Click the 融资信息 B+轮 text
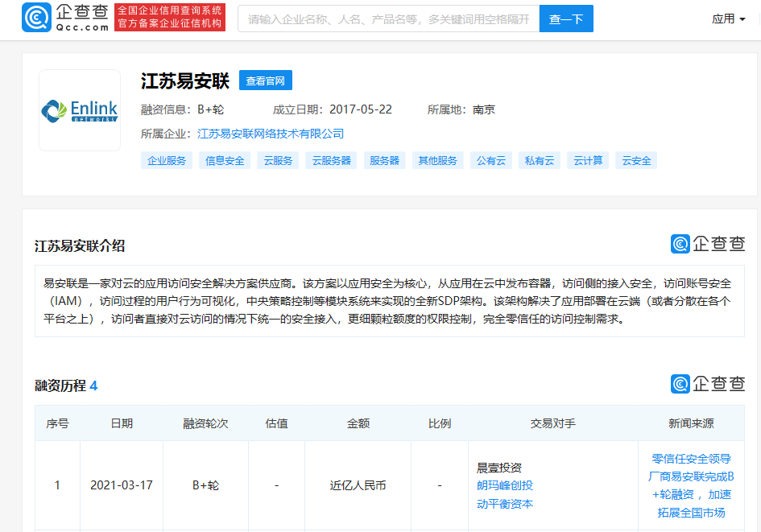Image resolution: width=761 pixels, height=532 pixels. point(183,109)
